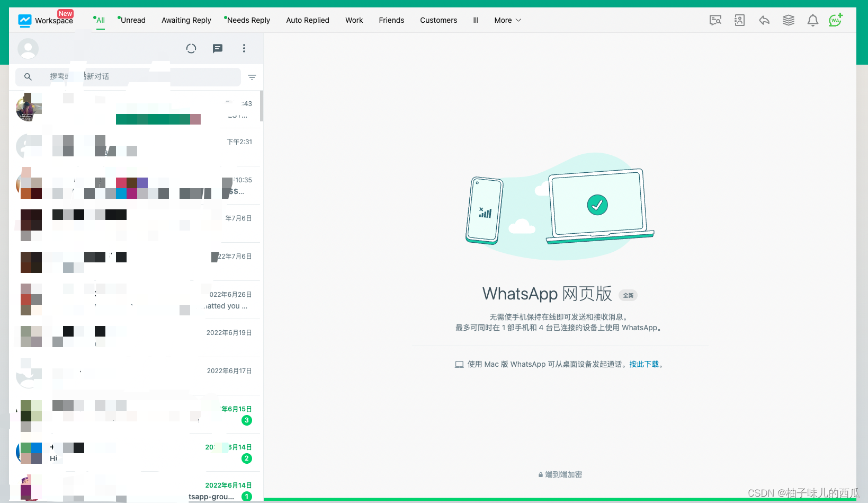
Task: Open the chat list filter icon
Action: click(252, 77)
